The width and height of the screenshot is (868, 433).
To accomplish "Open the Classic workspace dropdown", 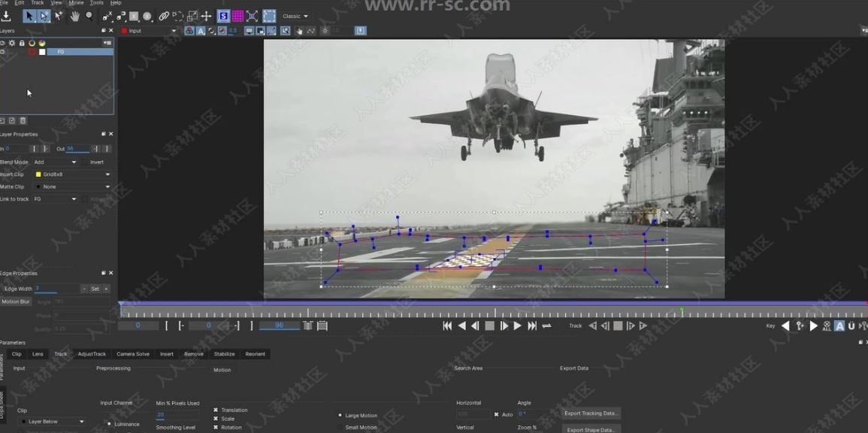I will [x=295, y=16].
